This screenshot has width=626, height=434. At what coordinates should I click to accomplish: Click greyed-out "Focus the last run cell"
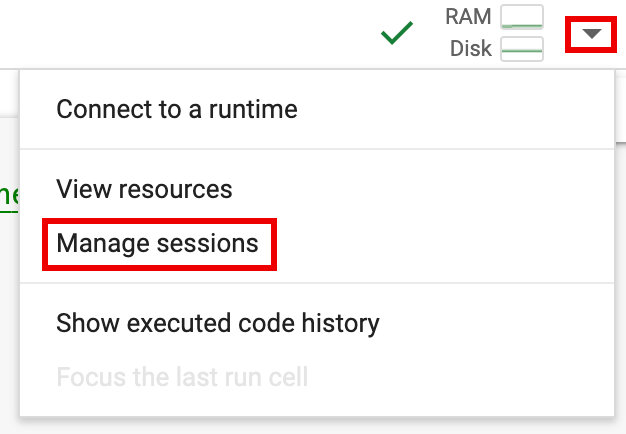[x=182, y=377]
